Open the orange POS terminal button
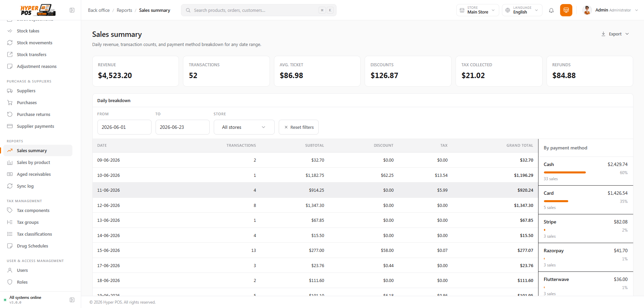 point(566,10)
